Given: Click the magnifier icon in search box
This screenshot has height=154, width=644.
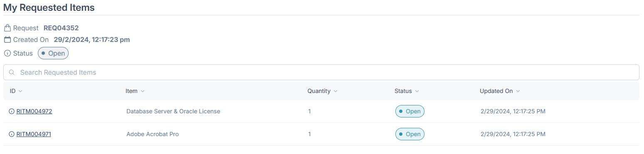Looking at the screenshot, I should [x=12, y=72].
